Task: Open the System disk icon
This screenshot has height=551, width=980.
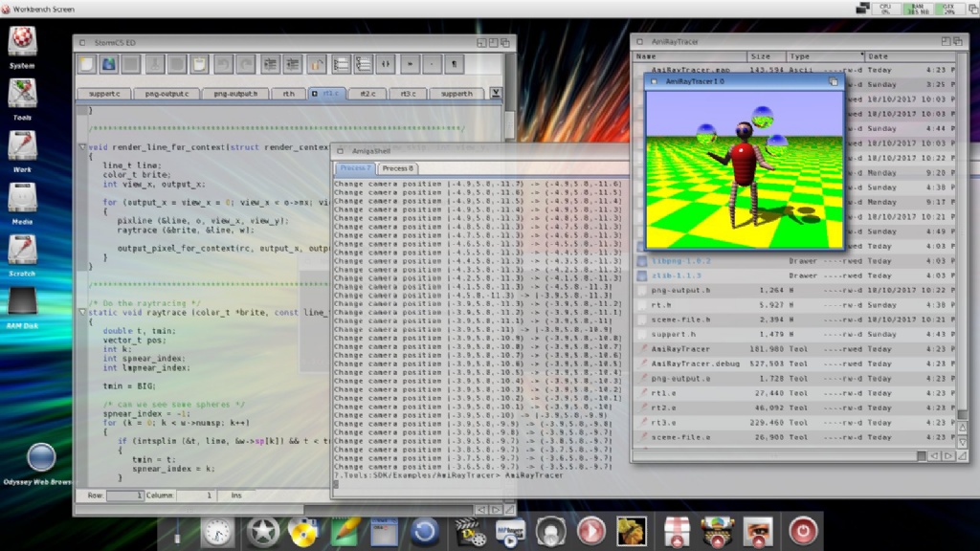Action: tap(22, 41)
